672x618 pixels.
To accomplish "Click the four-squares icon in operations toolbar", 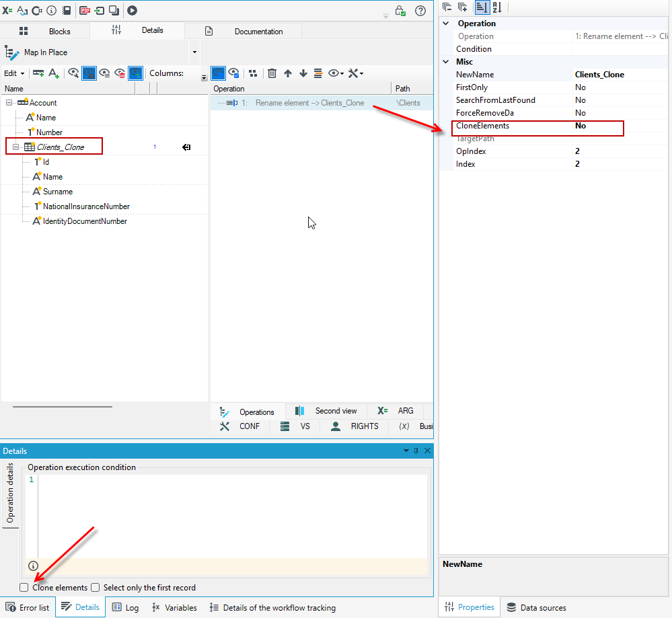I will 254,73.
